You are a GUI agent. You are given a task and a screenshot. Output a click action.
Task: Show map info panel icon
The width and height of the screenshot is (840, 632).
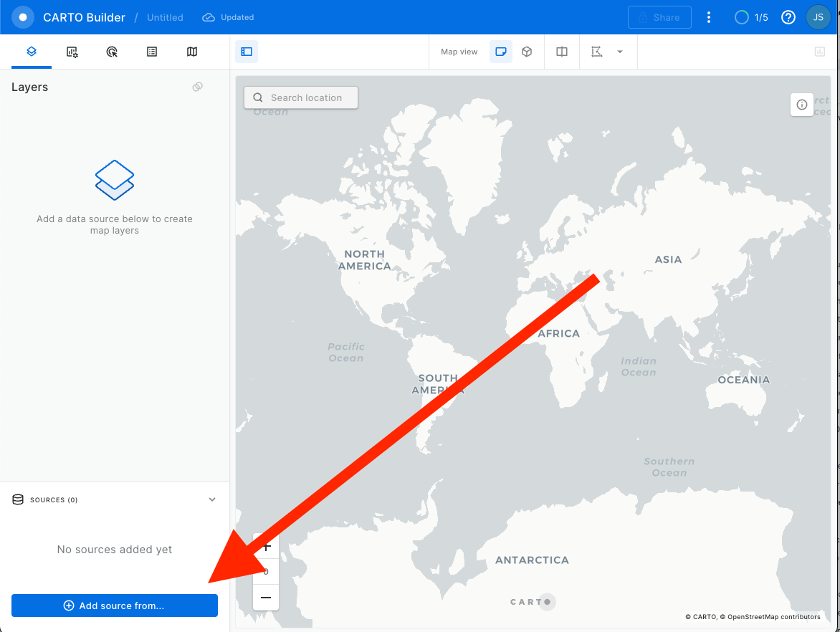802,105
